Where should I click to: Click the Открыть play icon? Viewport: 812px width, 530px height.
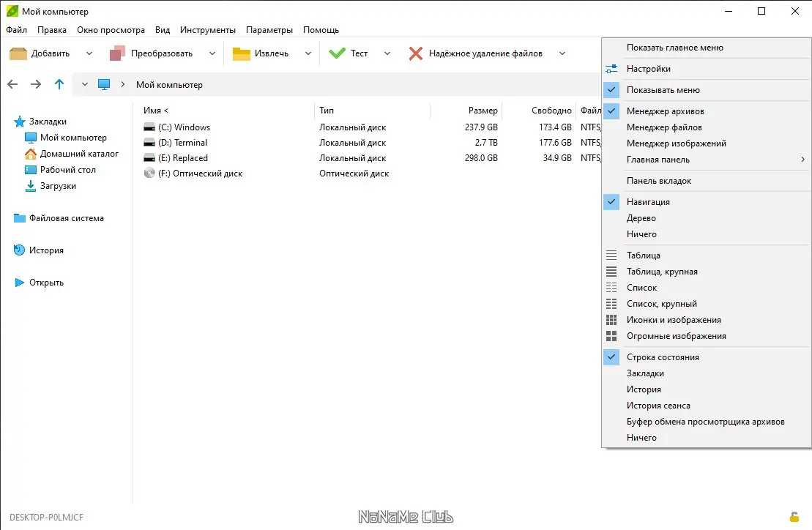[x=20, y=283]
